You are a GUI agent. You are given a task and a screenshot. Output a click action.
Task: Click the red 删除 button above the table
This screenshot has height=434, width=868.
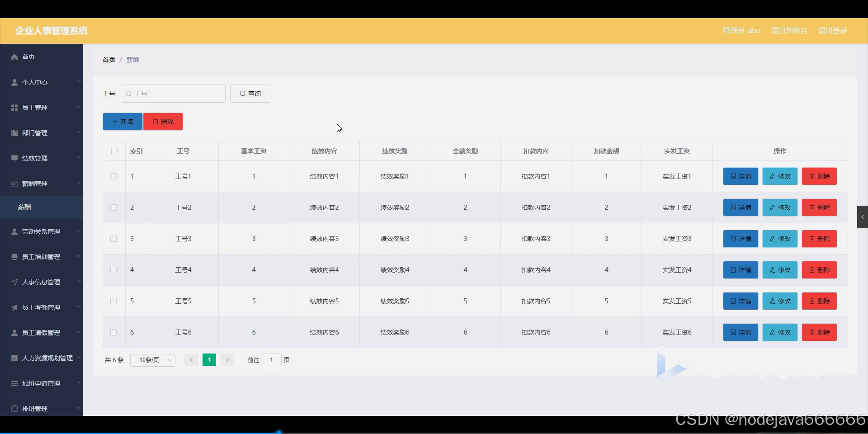(163, 122)
